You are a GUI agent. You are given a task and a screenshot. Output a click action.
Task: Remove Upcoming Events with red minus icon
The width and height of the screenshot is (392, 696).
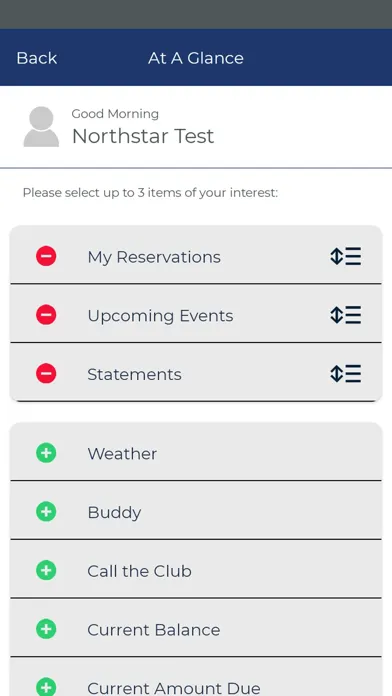(x=46, y=315)
